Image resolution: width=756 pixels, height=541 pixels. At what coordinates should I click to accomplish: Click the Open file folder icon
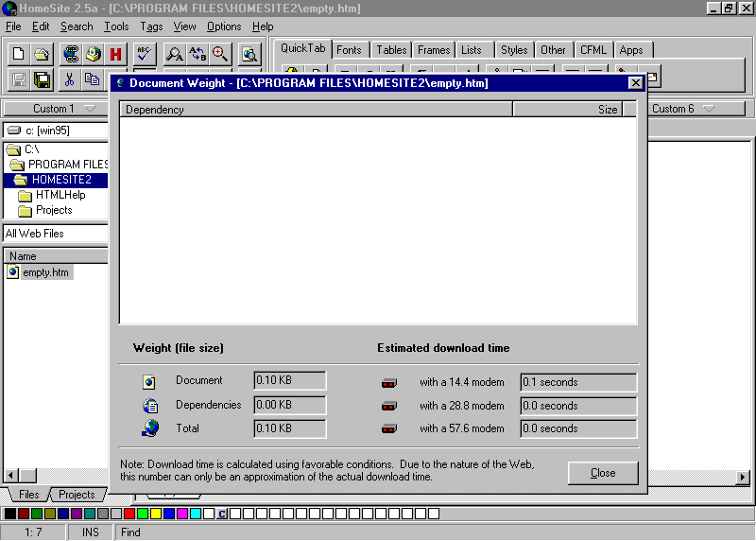click(x=42, y=54)
